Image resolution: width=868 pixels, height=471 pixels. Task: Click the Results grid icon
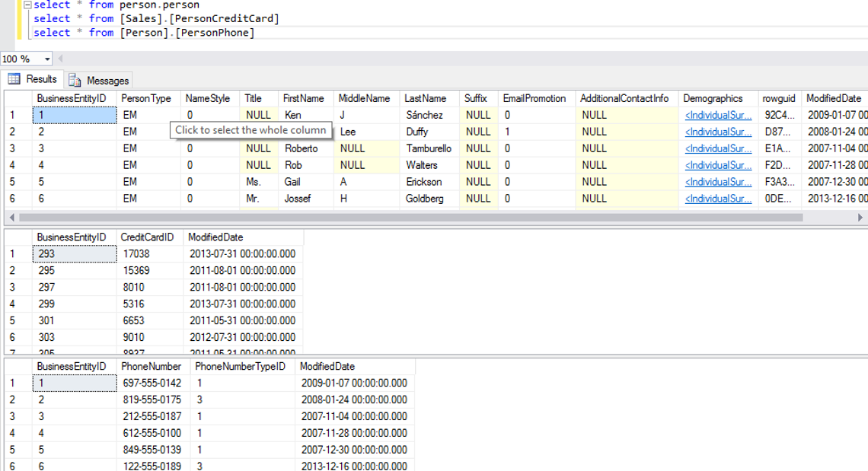(x=14, y=79)
